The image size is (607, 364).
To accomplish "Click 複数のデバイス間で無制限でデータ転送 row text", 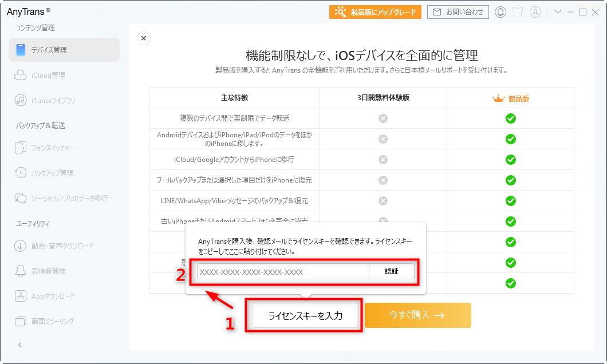I will coord(235,118).
